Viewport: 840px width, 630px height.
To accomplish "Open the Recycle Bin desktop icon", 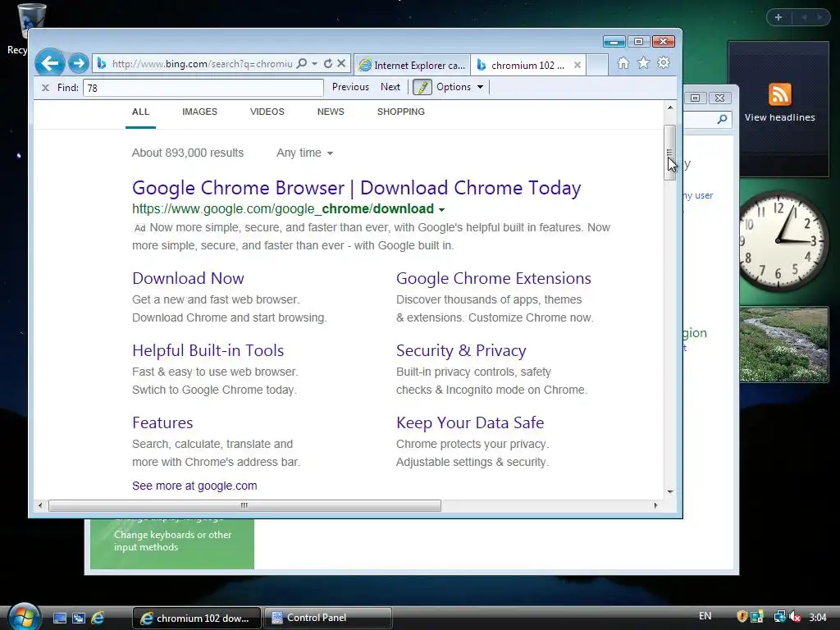I will pyautogui.click(x=21, y=30).
